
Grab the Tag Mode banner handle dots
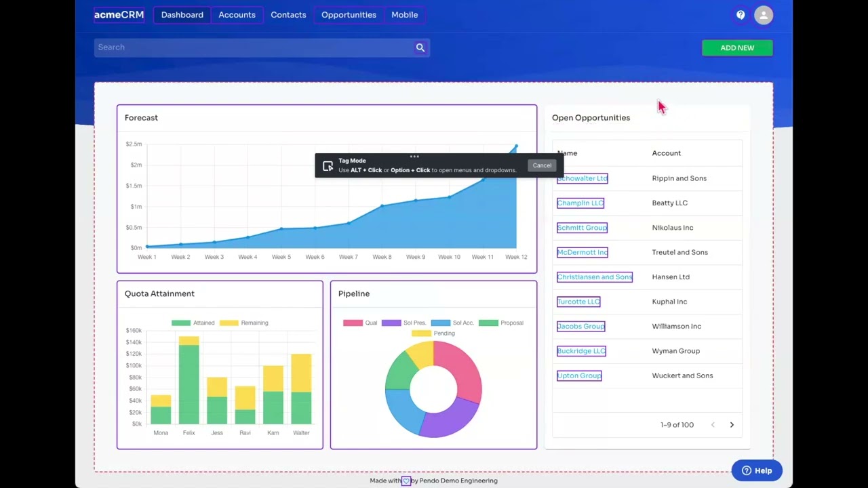[x=414, y=157]
